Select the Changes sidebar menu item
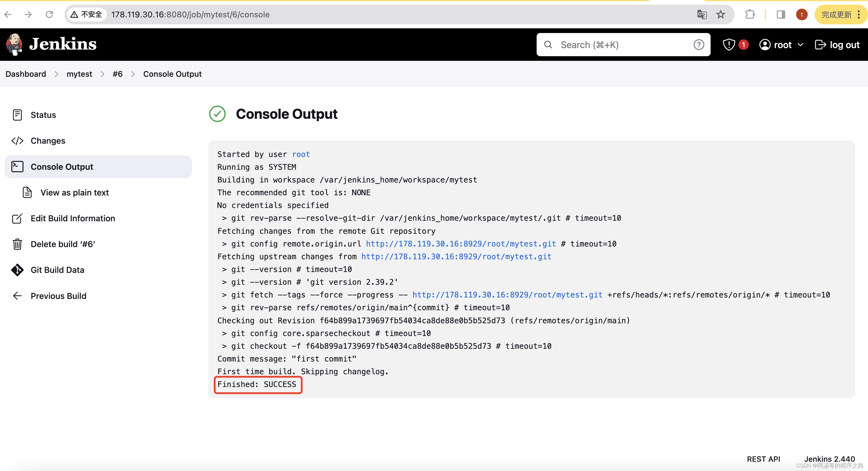The height and width of the screenshot is (471, 868). point(48,140)
